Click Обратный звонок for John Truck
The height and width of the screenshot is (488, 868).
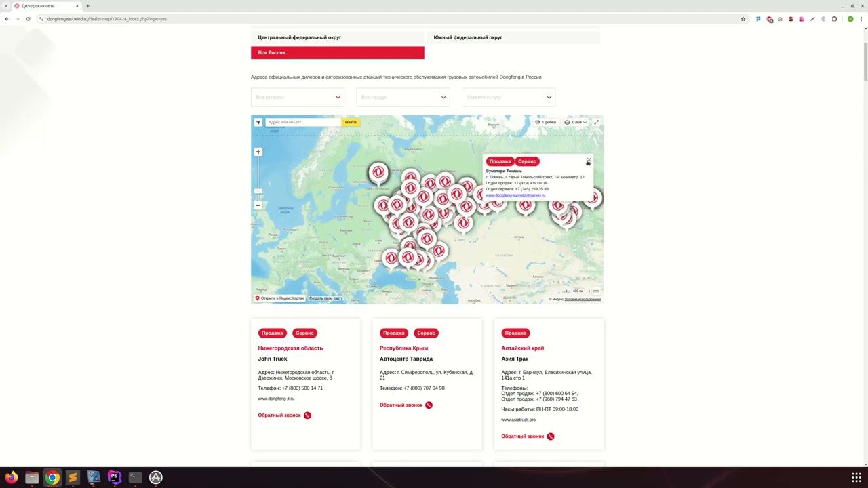click(284, 415)
